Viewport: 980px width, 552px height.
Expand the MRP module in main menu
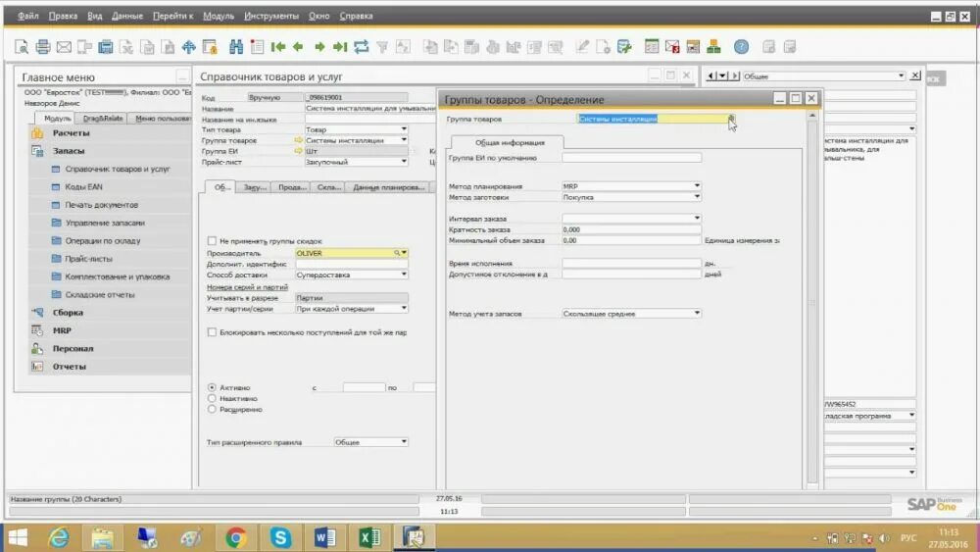[61, 330]
